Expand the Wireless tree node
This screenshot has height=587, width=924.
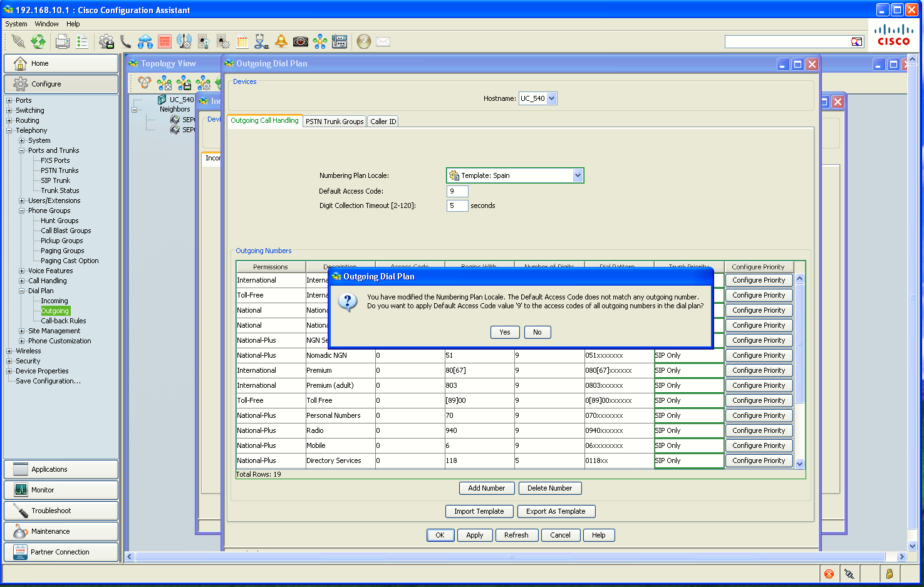pyautogui.click(x=9, y=351)
